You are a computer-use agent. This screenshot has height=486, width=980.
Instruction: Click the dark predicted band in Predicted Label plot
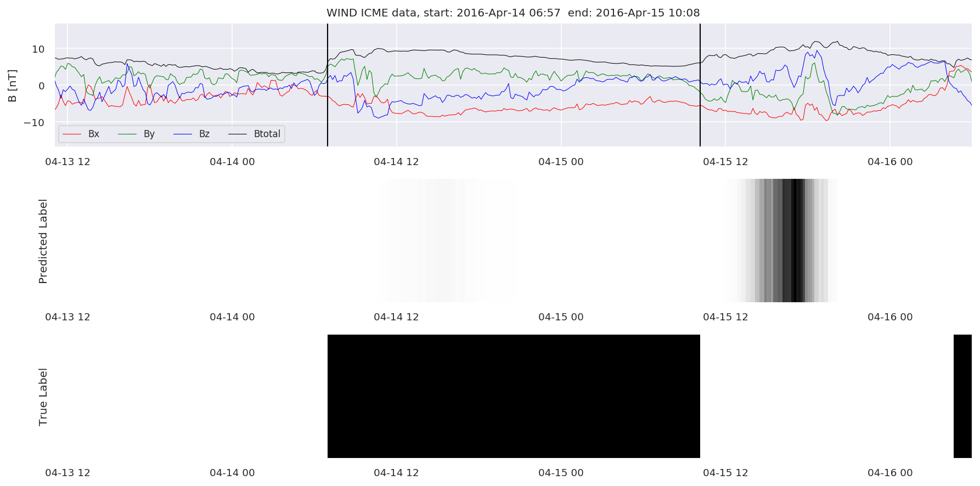[793, 240]
